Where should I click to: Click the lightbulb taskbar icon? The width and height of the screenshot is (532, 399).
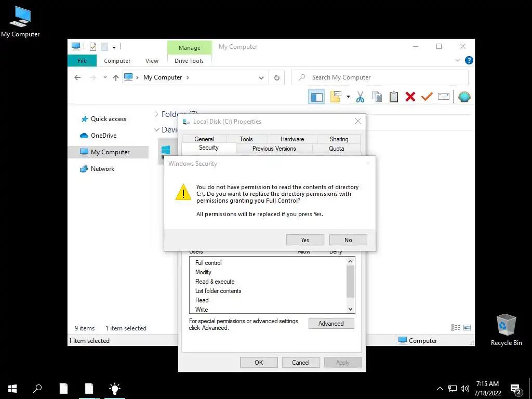pos(115,389)
